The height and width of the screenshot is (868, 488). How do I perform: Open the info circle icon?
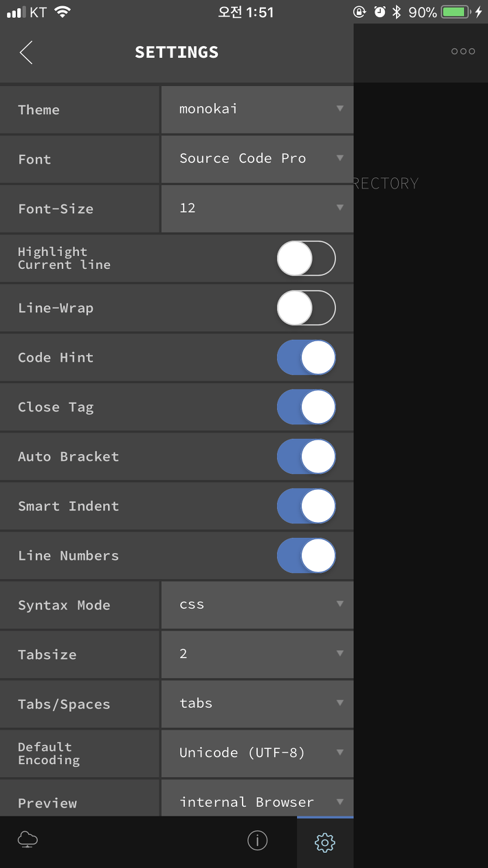click(257, 840)
